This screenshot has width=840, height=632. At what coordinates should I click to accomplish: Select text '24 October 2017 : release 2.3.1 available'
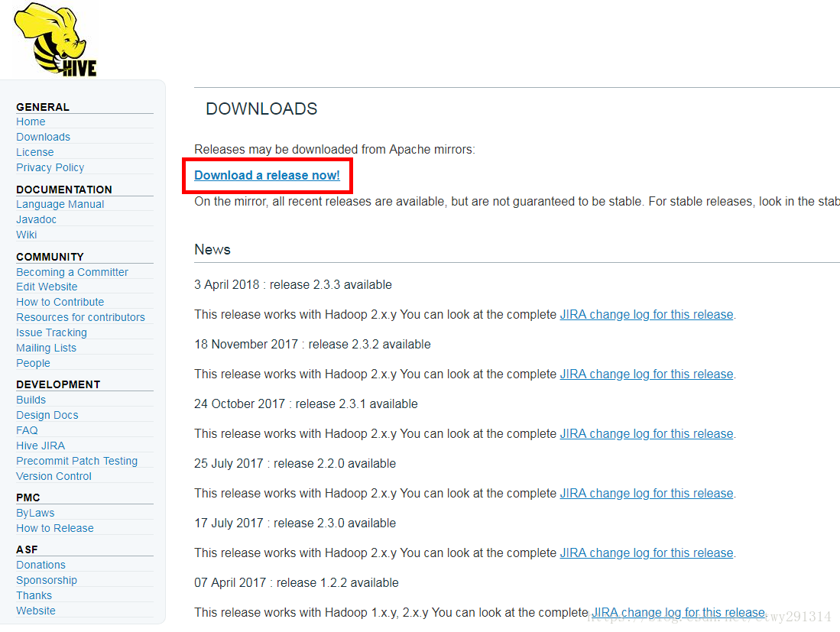[x=306, y=404]
